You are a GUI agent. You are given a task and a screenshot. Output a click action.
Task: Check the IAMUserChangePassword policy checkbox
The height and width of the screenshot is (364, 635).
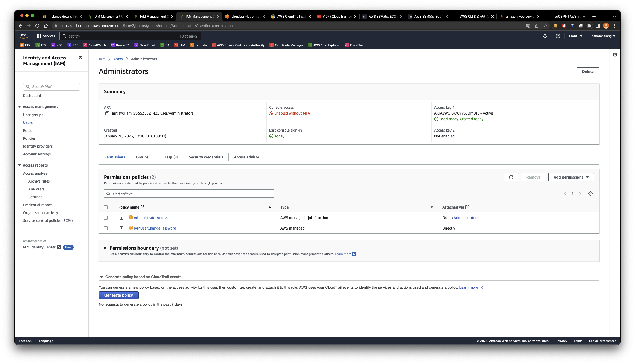106,228
